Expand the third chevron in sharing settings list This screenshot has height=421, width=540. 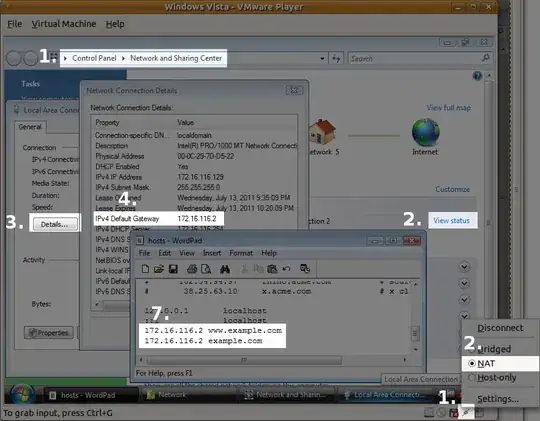[464, 300]
